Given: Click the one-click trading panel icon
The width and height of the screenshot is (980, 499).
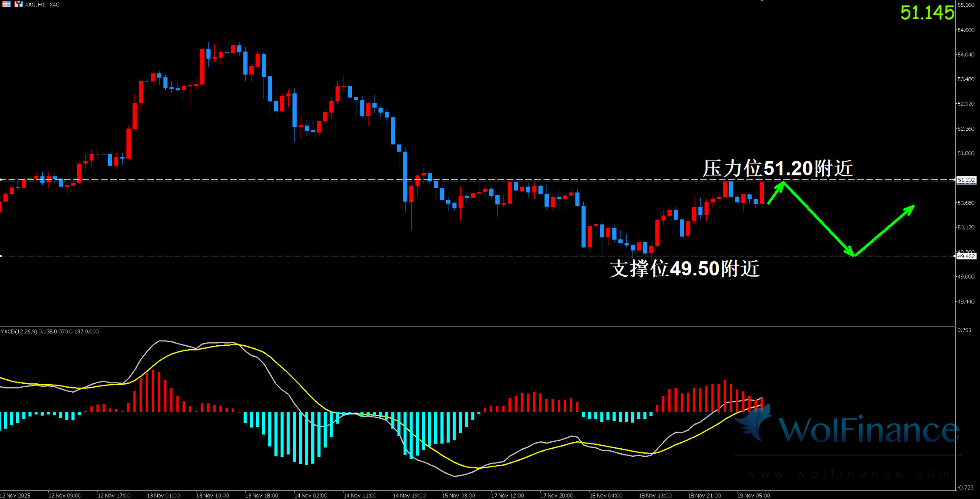Looking at the screenshot, I should tap(18, 4).
